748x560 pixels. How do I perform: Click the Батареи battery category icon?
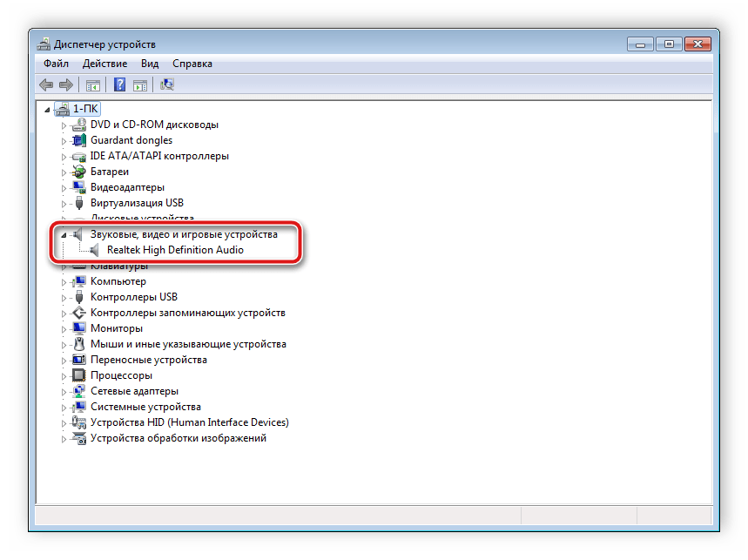tap(80, 172)
